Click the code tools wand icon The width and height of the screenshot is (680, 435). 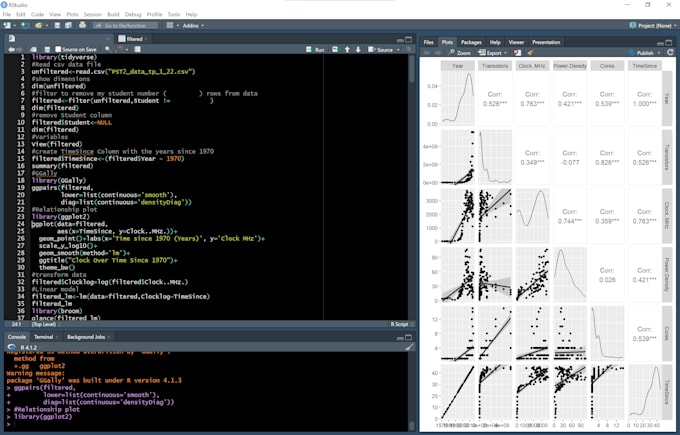point(121,49)
